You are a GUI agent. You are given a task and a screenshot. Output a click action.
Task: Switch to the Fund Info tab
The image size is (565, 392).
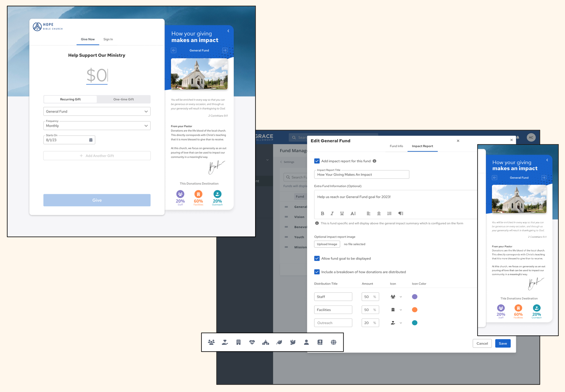coord(396,146)
